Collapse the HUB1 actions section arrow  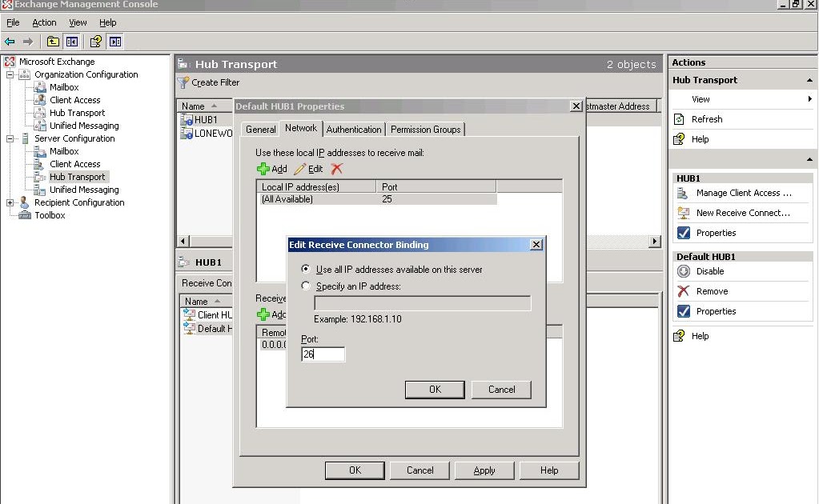[809, 159]
